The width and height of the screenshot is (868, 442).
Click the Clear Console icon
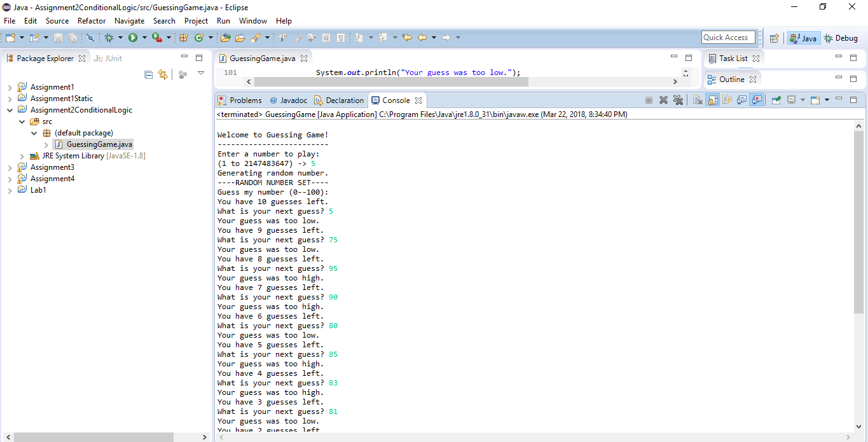coord(697,100)
